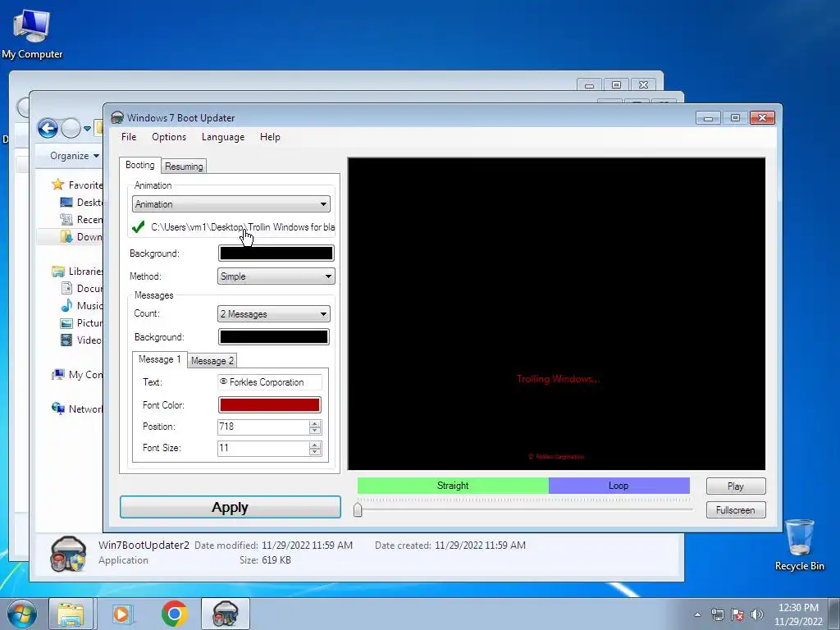This screenshot has width=840, height=630.
Task: Click the network tray icon
Action: pyautogui.click(x=717, y=614)
